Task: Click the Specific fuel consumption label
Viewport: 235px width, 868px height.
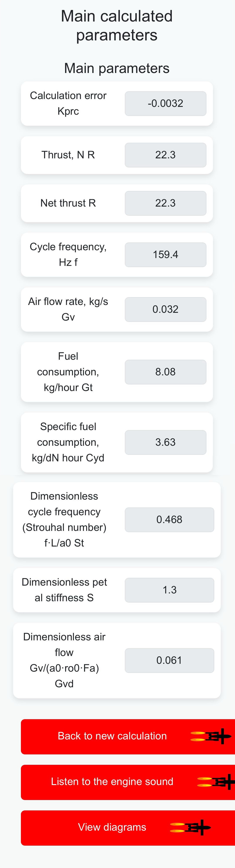Action: (x=68, y=442)
